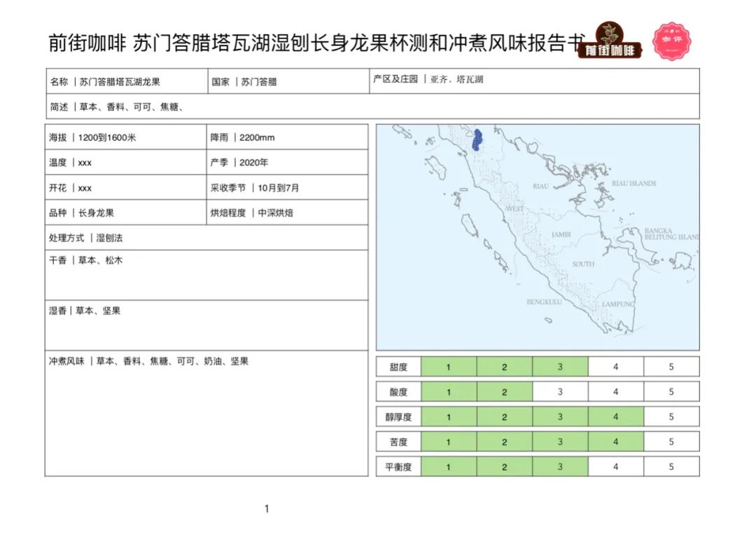
Task: Select score 2 in the 酸度 row
Action: (504, 392)
